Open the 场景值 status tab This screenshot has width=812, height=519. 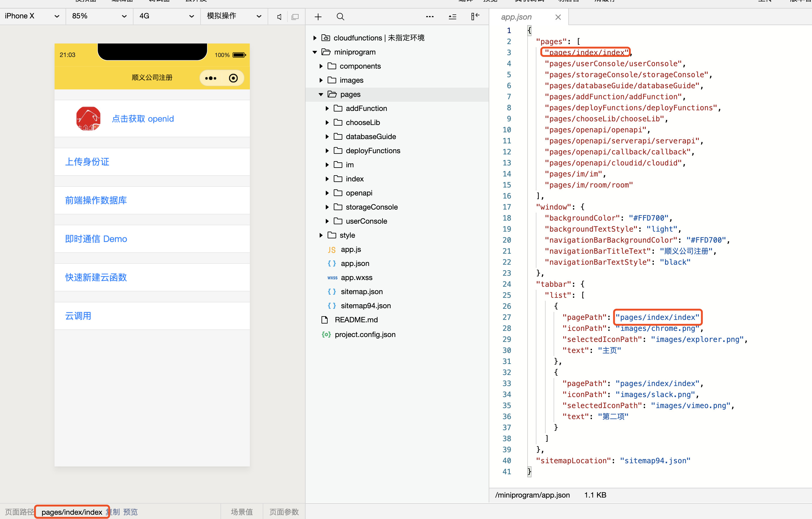click(242, 512)
